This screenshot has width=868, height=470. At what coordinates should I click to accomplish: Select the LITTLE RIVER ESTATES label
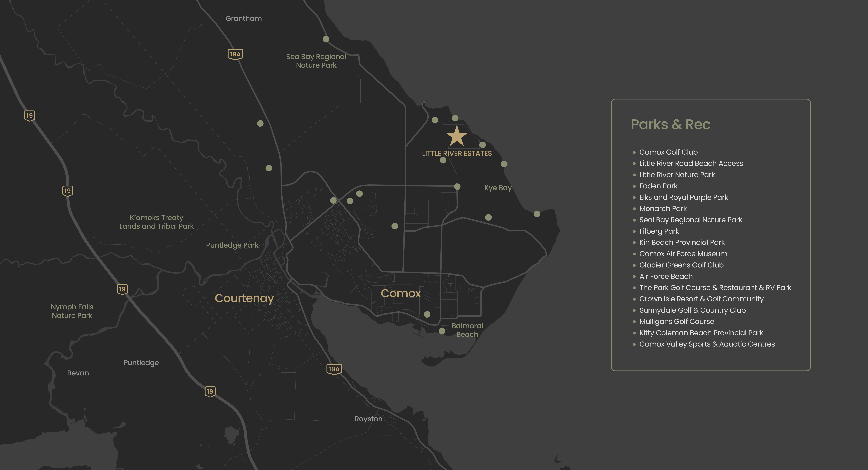pyautogui.click(x=457, y=154)
